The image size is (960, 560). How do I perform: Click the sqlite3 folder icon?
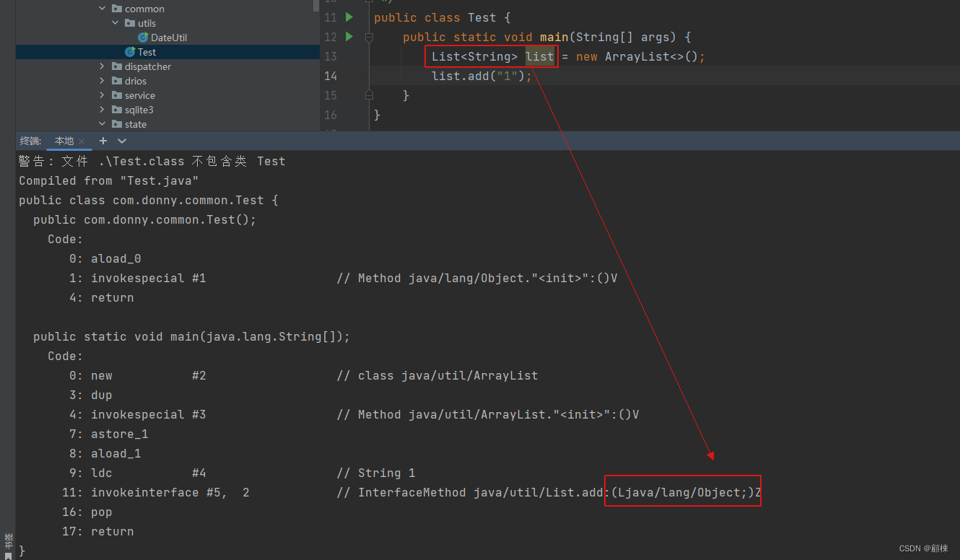(117, 110)
